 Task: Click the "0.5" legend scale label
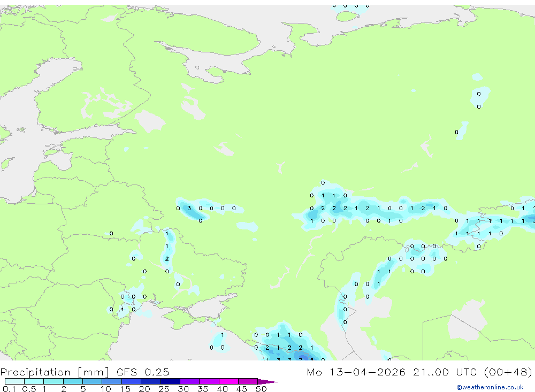(29, 389)
